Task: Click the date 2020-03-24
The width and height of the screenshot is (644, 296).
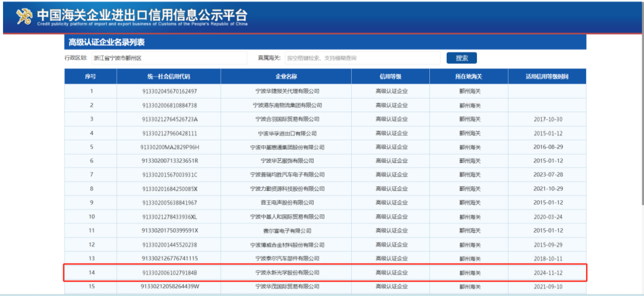Action: point(547,217)
